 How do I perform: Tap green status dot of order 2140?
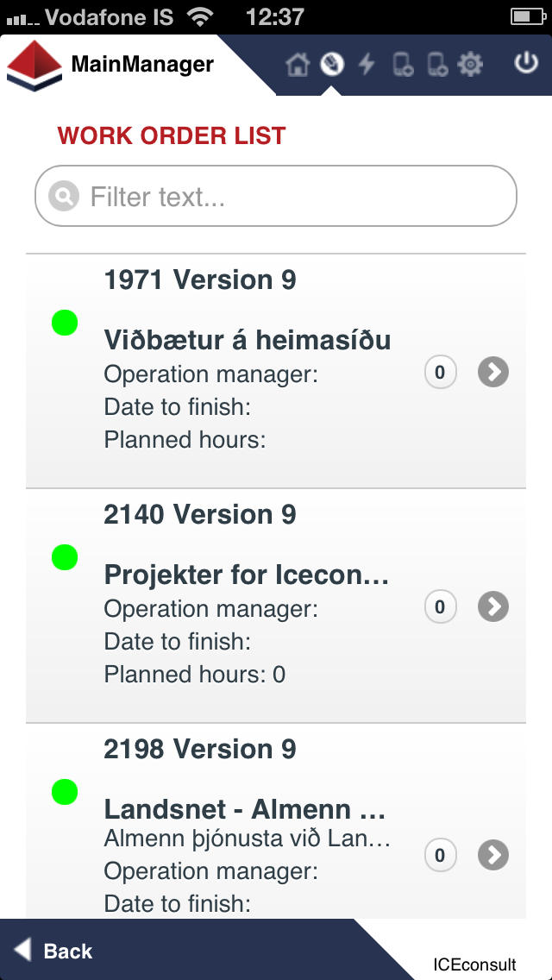point(65,557)
